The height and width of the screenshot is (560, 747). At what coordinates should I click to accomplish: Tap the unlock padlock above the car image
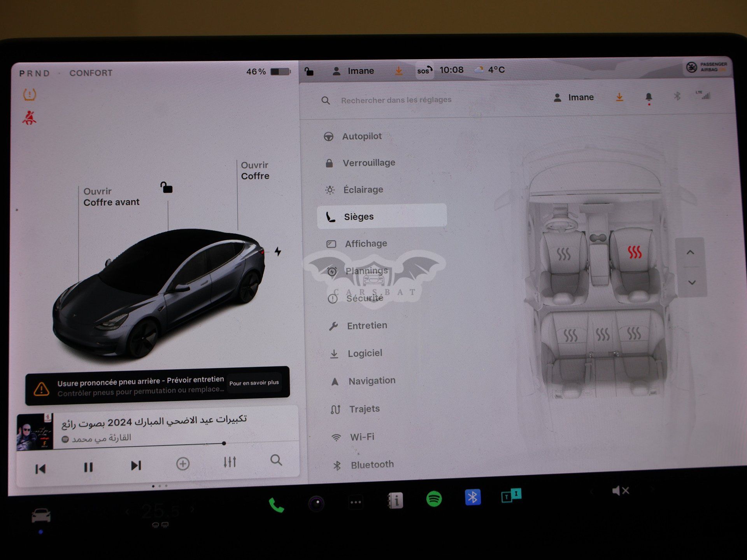pyautogui.click(x=167, y=187)
